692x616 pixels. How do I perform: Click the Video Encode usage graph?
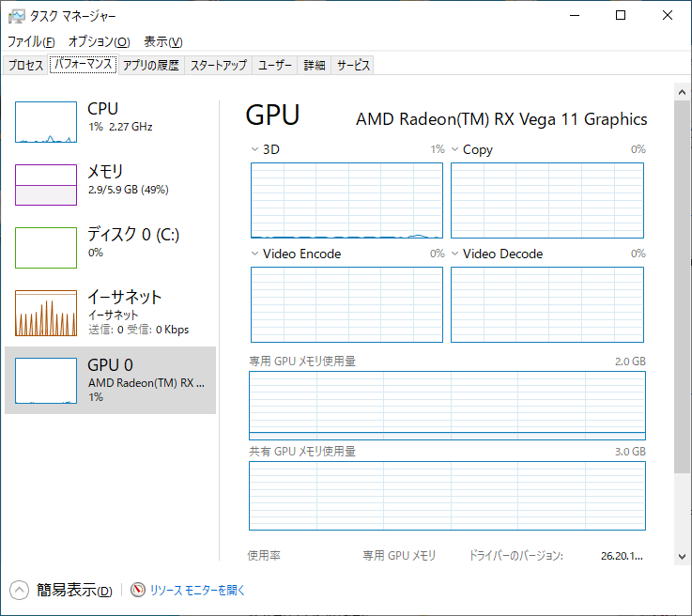click(346, 304)
